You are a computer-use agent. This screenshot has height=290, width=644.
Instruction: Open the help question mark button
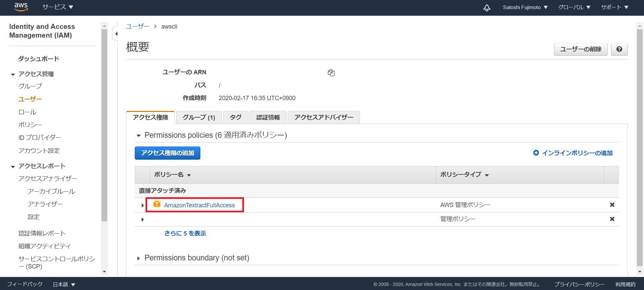[619, 49]
